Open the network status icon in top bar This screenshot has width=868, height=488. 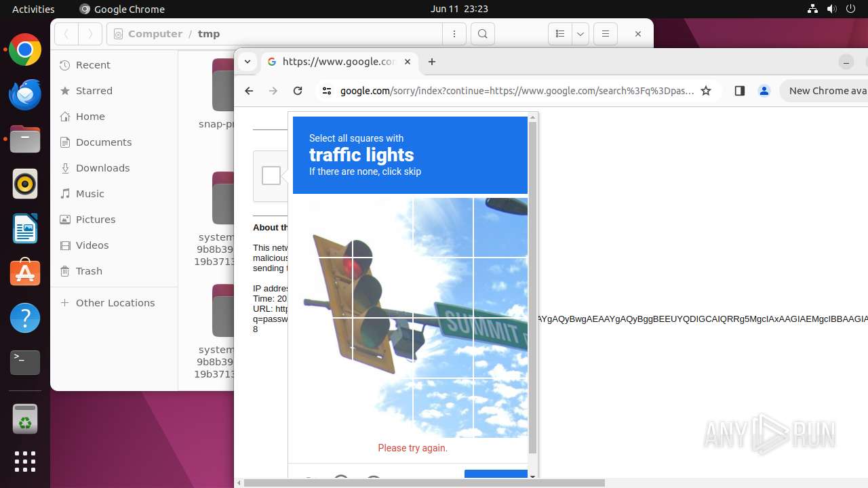point(812,9)
